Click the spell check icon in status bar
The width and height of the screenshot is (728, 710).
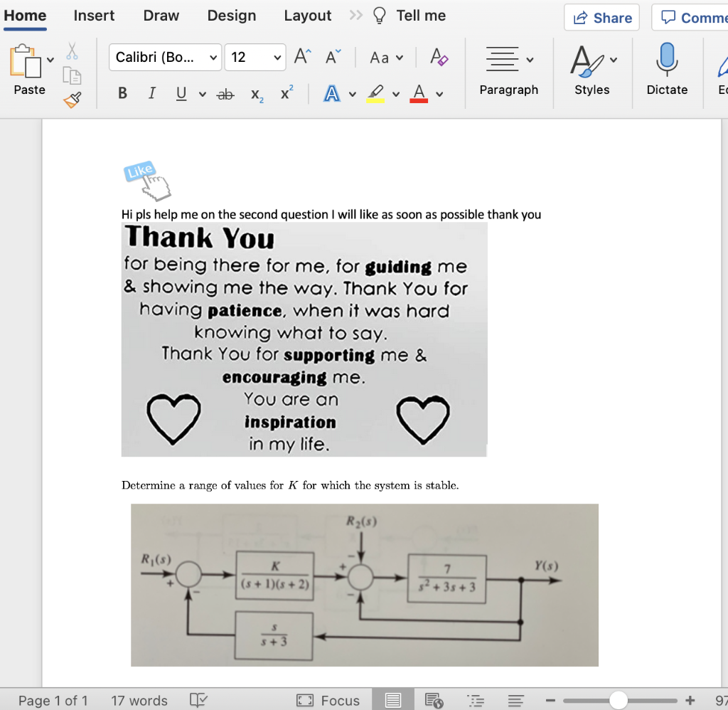[199, 700]
